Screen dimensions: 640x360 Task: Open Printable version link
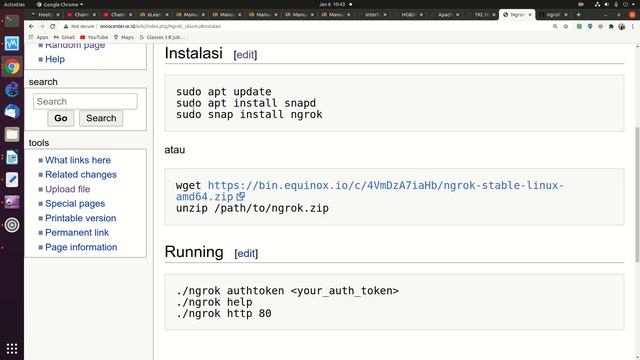click(81, 218)
